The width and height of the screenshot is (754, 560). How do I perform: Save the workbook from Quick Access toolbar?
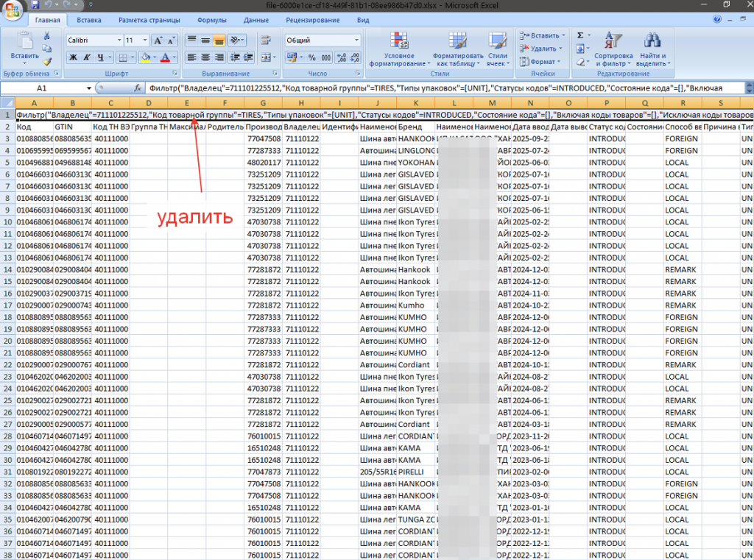point(36,5)
